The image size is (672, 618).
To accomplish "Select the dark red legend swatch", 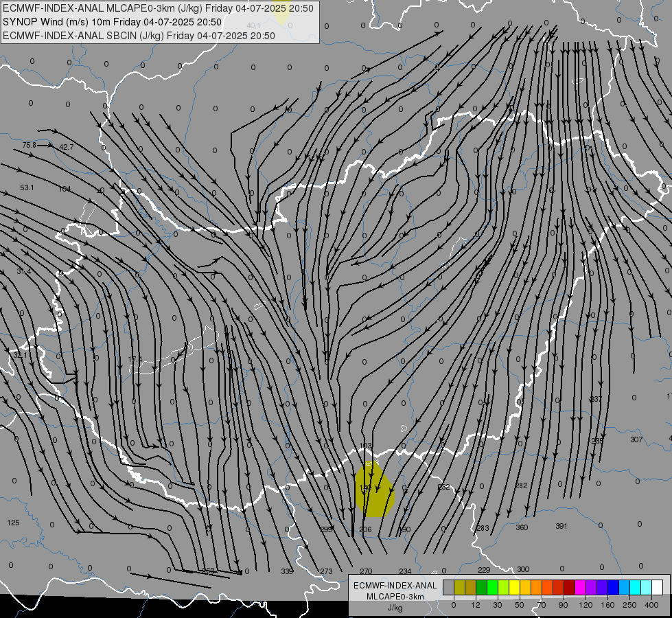I will coord(570,587).
